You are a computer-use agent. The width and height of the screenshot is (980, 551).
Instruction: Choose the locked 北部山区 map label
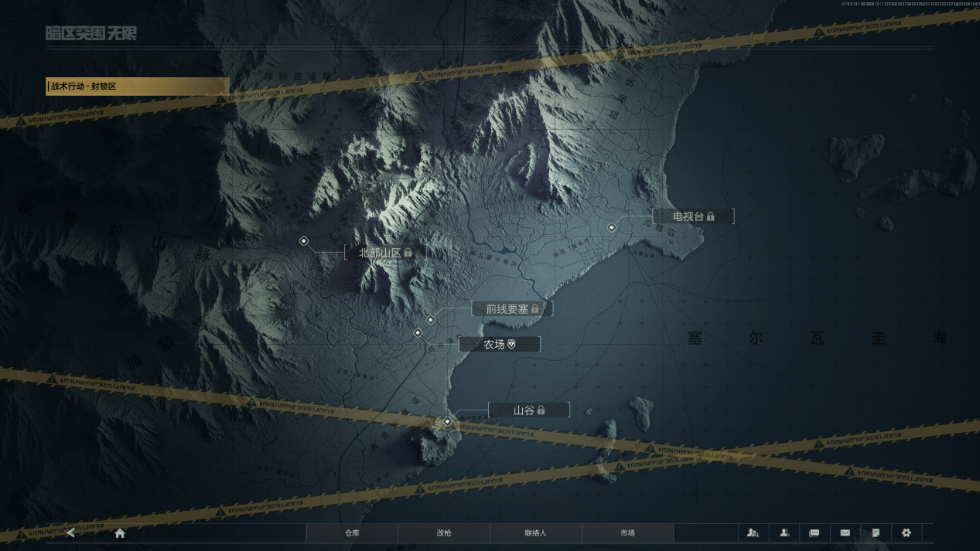tap(385, 252)
